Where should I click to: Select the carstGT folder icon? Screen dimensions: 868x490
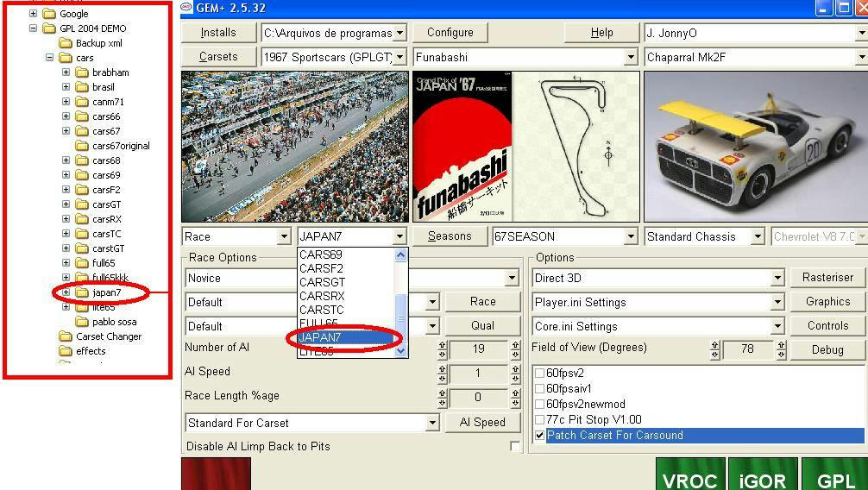click(x=83, y=248)
